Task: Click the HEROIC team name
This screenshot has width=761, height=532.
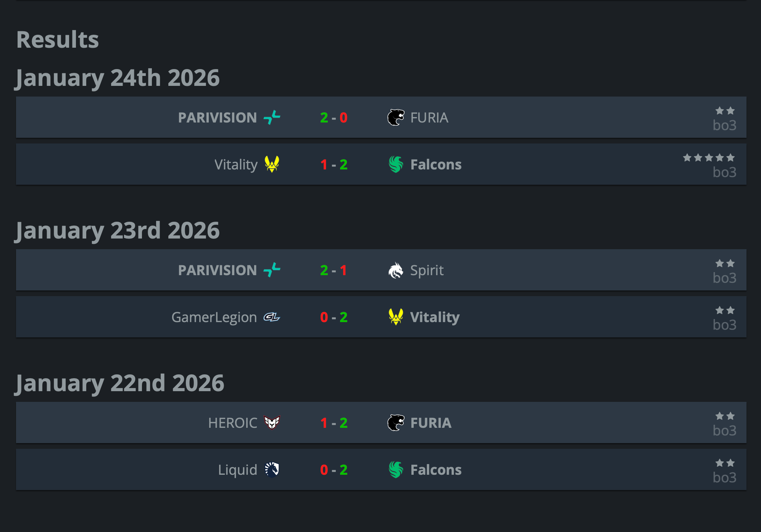Action: pos(232,423)
